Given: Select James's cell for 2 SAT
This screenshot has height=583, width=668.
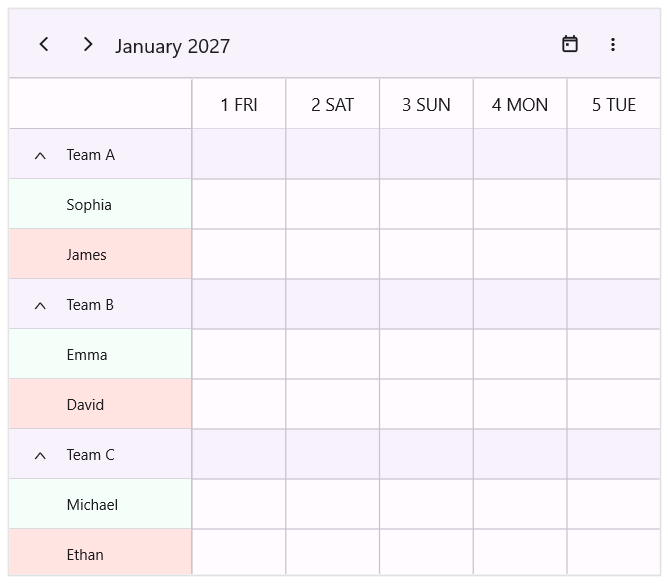Looking at the screenshot, I should 333,254.
